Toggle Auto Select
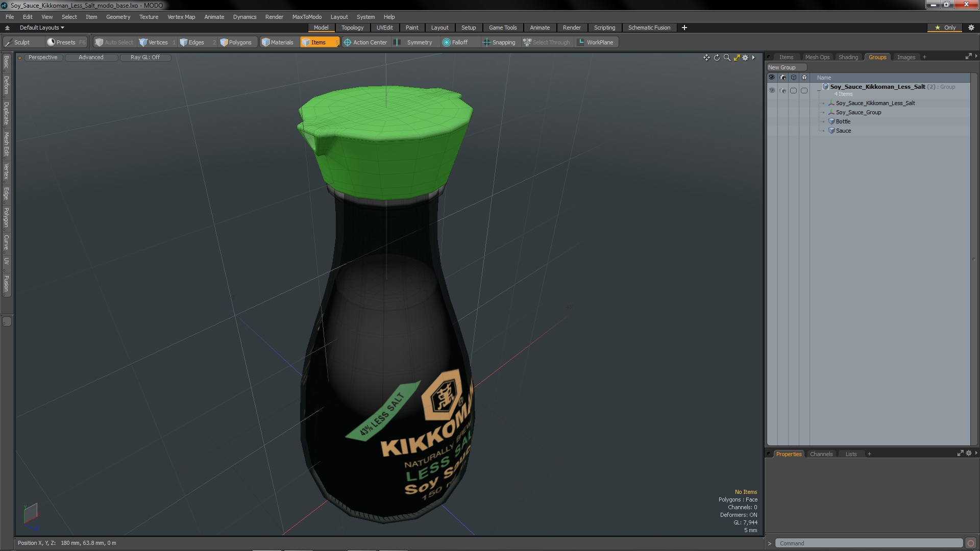The width and height of the screenshot is (980, 551). [x=114, y=42]
